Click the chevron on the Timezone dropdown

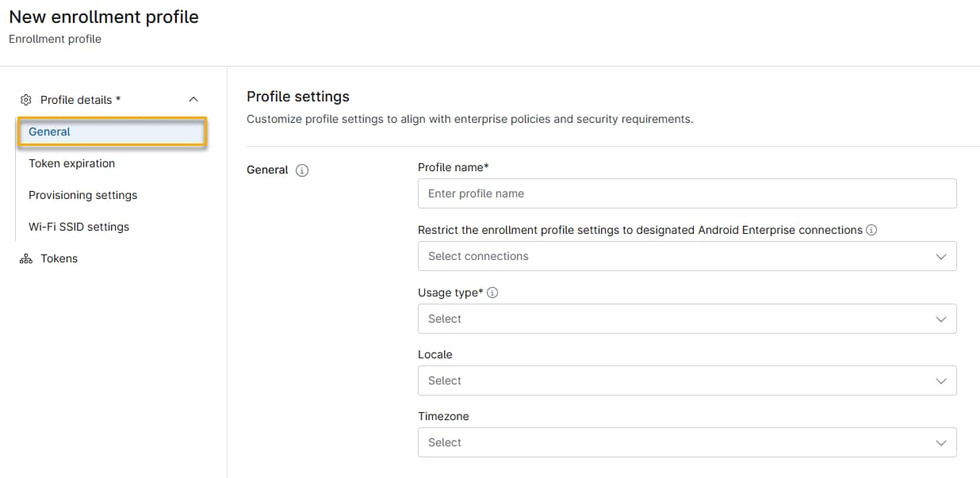pos(940,442)
